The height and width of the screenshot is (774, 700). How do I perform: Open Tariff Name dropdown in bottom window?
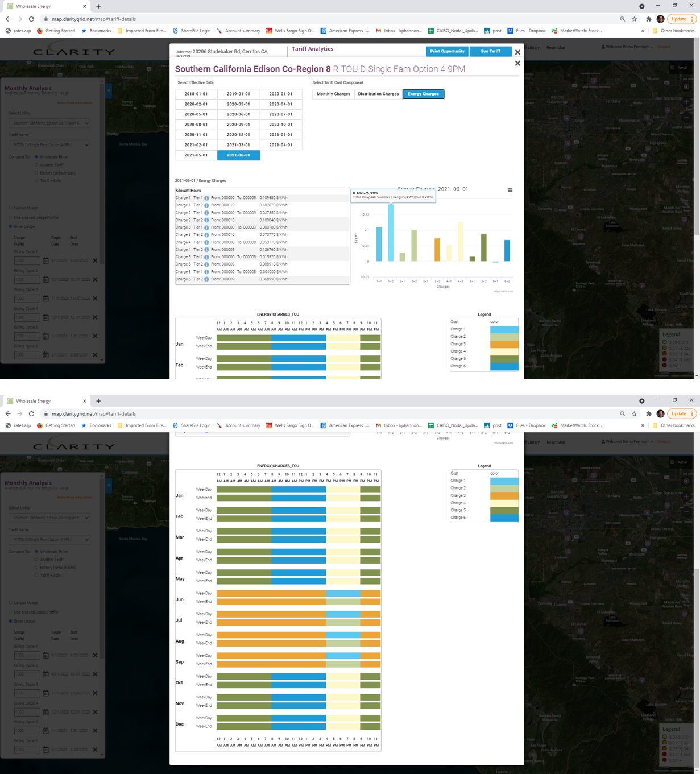pyautogui.click(x=49, y=540)
